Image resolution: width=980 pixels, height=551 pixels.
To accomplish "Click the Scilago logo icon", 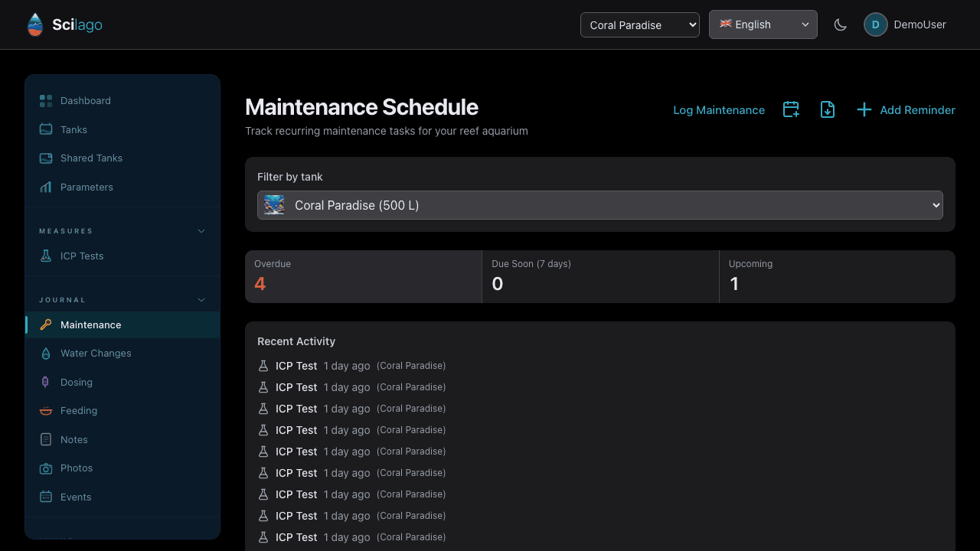I will (x=35, y=24).
